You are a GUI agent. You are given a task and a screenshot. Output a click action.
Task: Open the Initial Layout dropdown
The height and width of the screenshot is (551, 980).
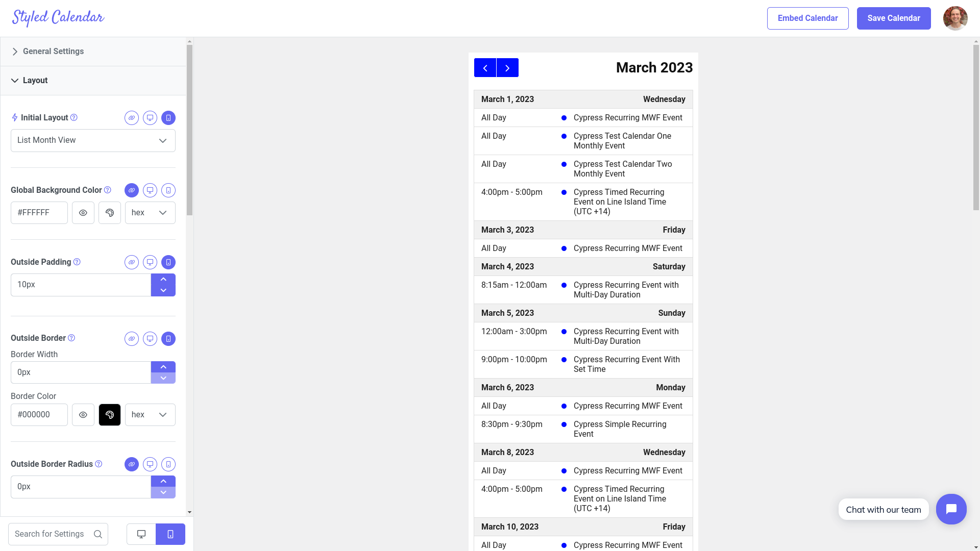coord(93,140)
